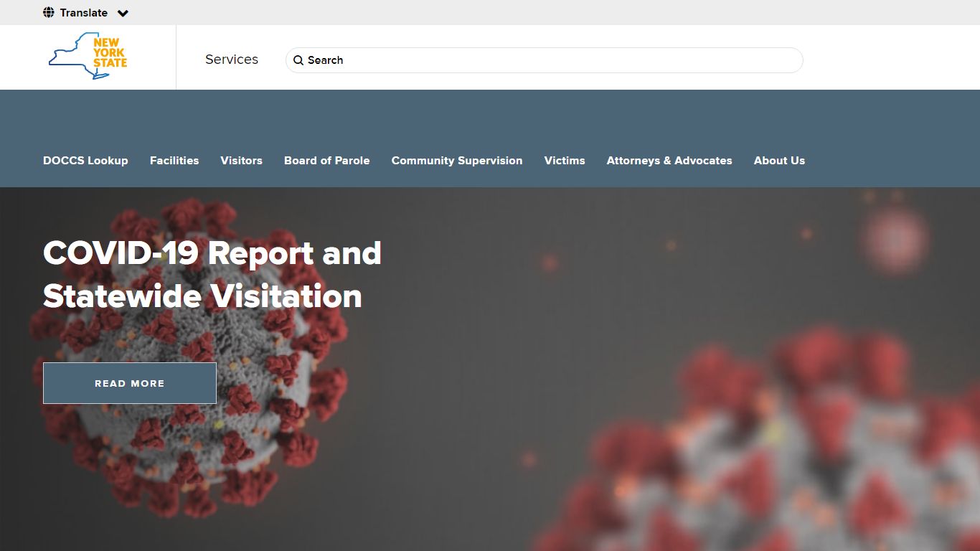Open the Facilities menu item
The width and height of the screenshot is (980, 551).
point(174,161)
